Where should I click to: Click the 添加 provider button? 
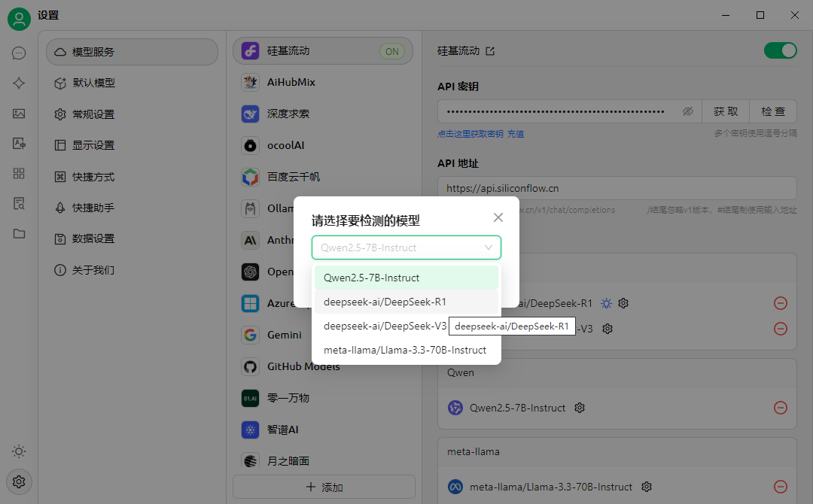coord(324,487)
